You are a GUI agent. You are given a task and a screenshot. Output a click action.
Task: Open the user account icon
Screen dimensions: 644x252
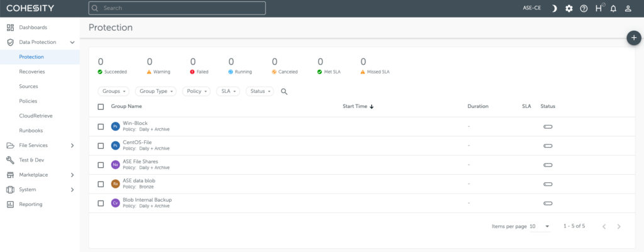point(628,8)
